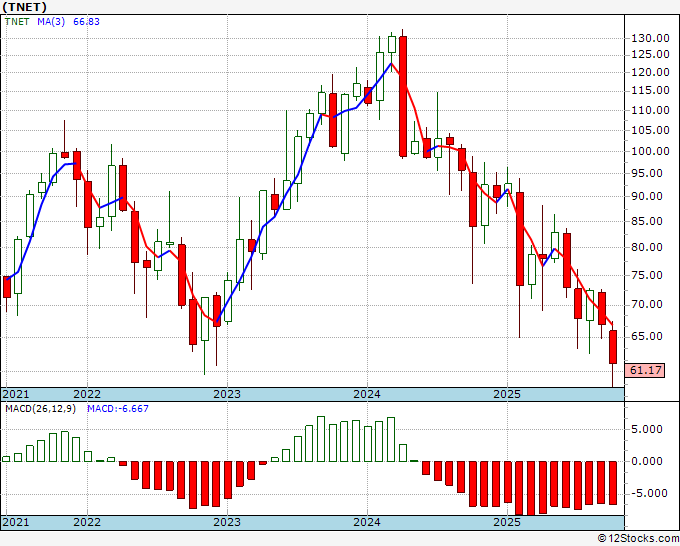
Task: Click the (TNET) chart title
Action: tap(24, 7)
